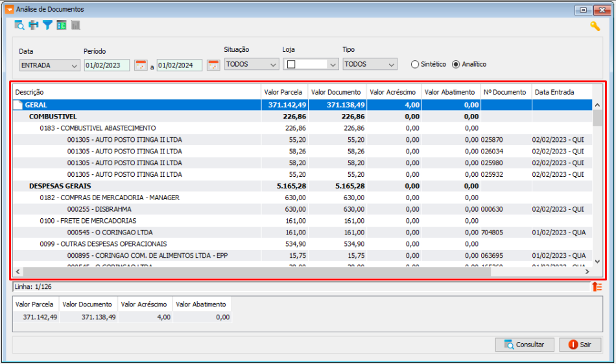Click the search/consult toolbar icon
Viewport: 616px width, 364px height.
coord(19,25)
